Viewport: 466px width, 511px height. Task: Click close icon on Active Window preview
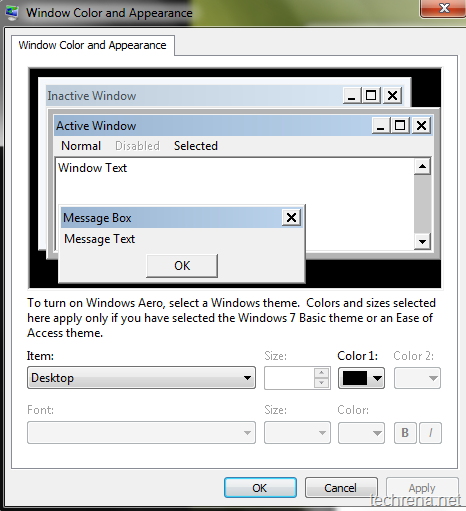tap(422, 126)
